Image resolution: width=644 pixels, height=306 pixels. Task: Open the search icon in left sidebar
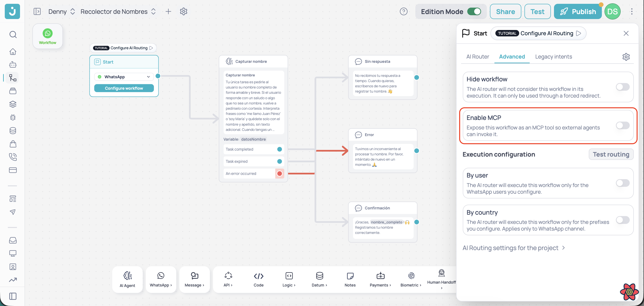click(13, 34)
